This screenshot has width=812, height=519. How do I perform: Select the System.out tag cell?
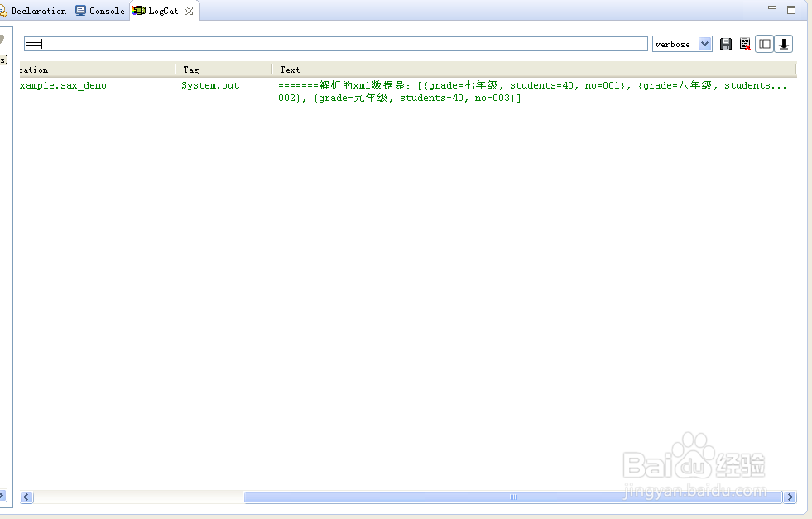(210, 85)
